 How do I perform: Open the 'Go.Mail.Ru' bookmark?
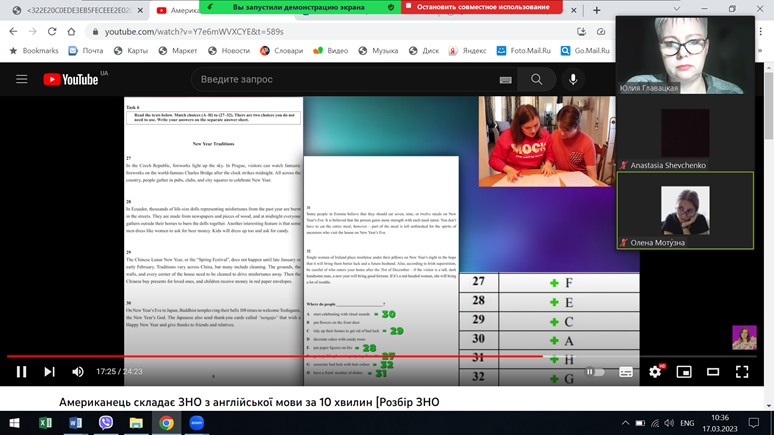tap(585, 50)
